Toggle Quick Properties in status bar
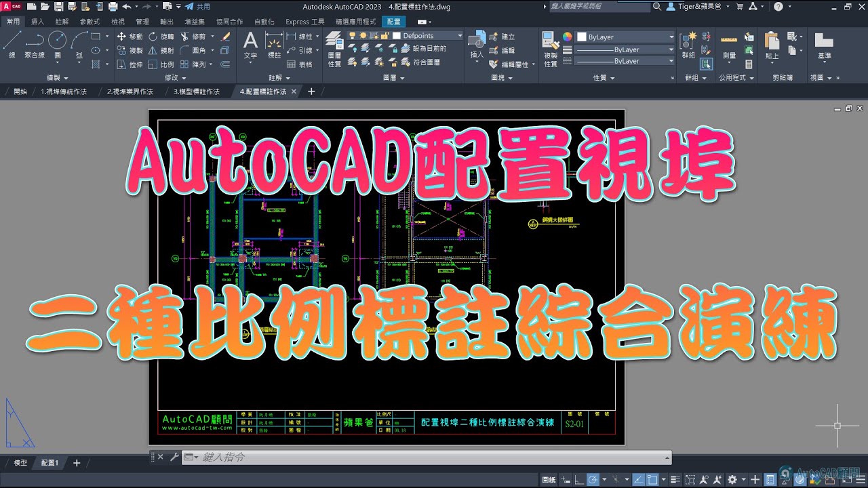This screenshot has width=868, height=488. 770,480
